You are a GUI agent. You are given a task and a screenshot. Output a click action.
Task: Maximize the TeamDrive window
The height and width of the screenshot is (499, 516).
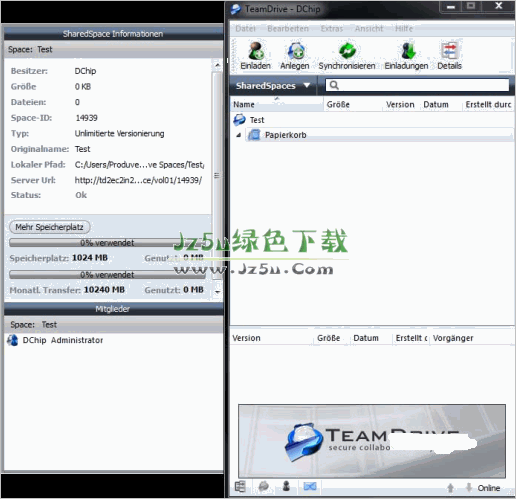471,6
